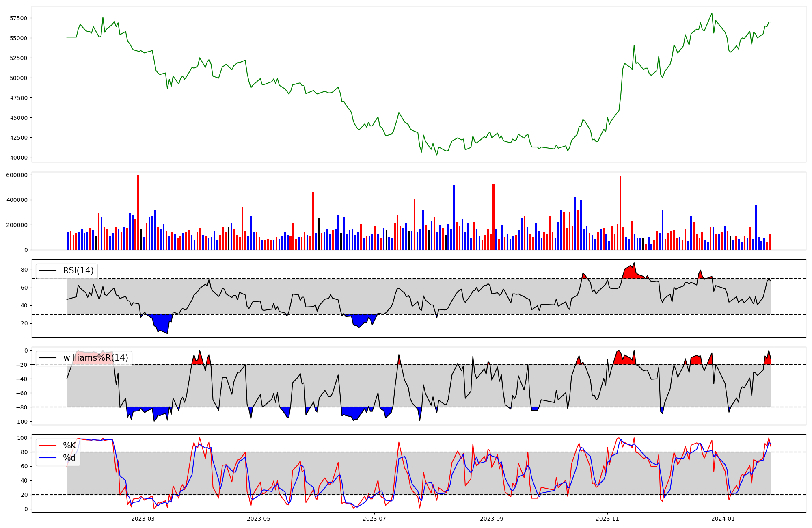This screenshot has width=812, height=528.
Task: Click the 2023-07 x-axis date label
Action: (x=374, y=519)
